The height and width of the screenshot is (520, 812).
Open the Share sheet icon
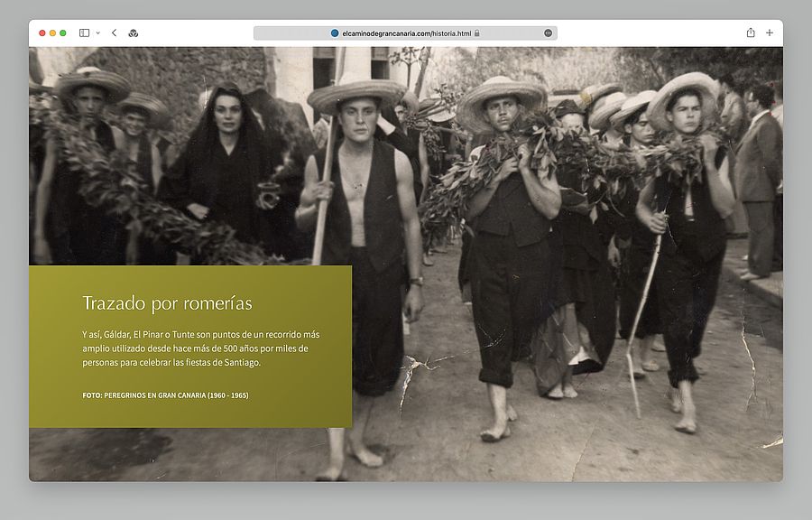click(x=751, y=32)
